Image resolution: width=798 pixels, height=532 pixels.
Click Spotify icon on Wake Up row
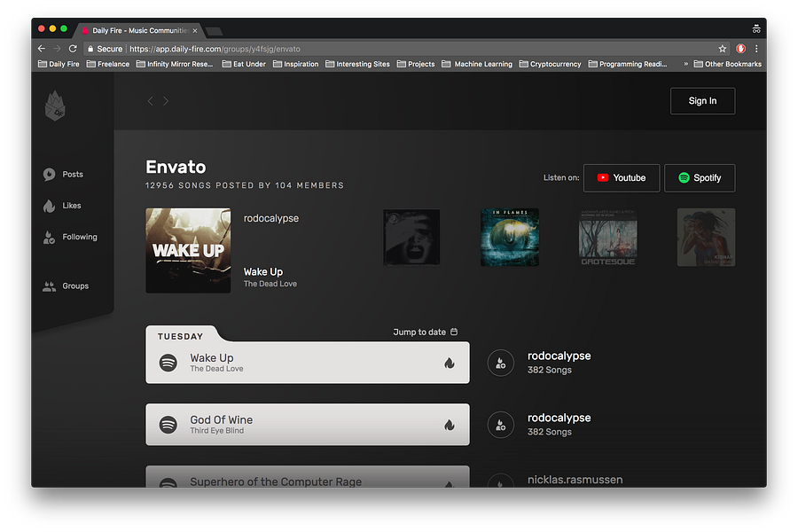[168, 363]
